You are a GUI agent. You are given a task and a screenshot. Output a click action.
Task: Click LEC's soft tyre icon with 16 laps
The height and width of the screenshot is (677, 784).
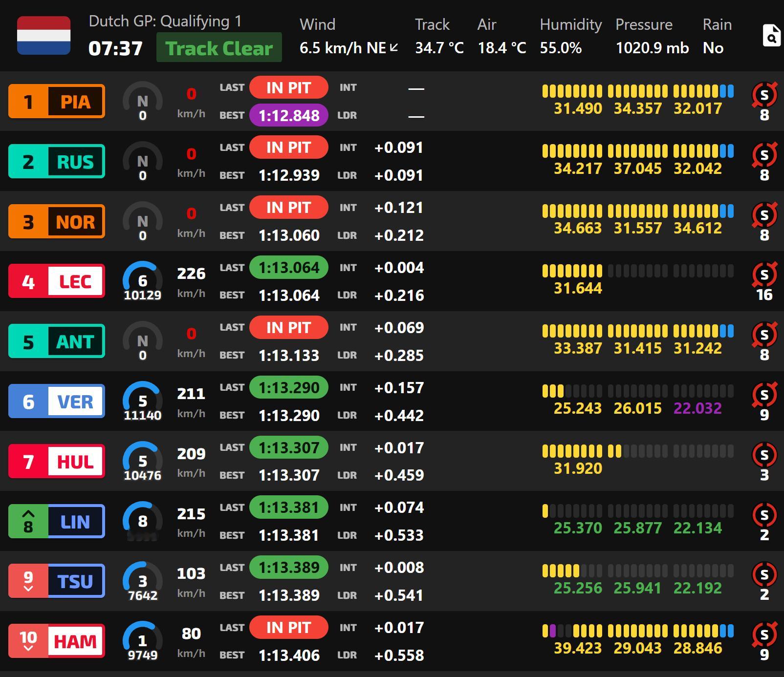tap(764, 275)
